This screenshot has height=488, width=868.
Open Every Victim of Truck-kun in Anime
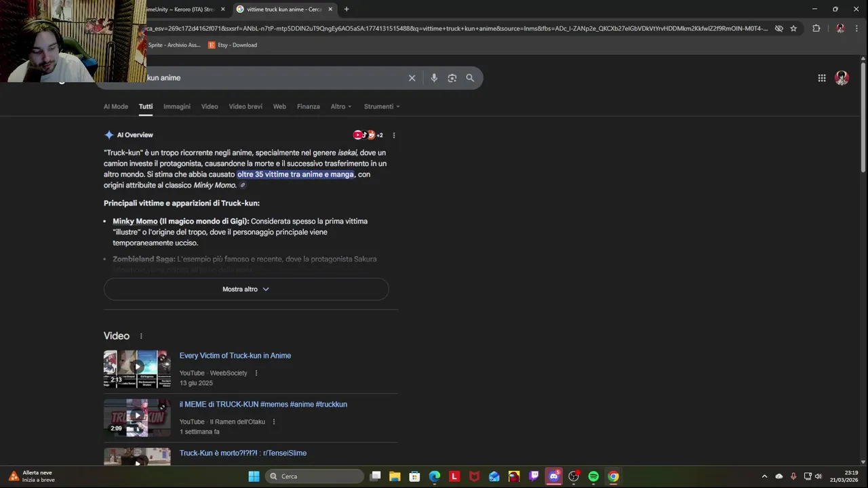click(x=235, y=356)
